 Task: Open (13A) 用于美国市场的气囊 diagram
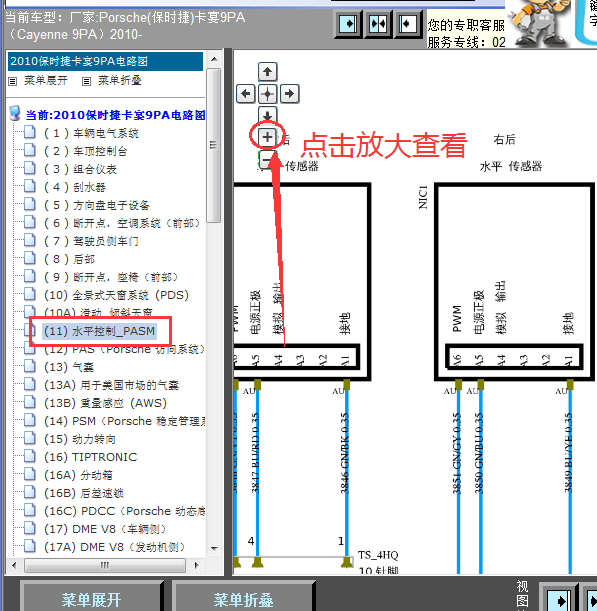tap(111, 385)
